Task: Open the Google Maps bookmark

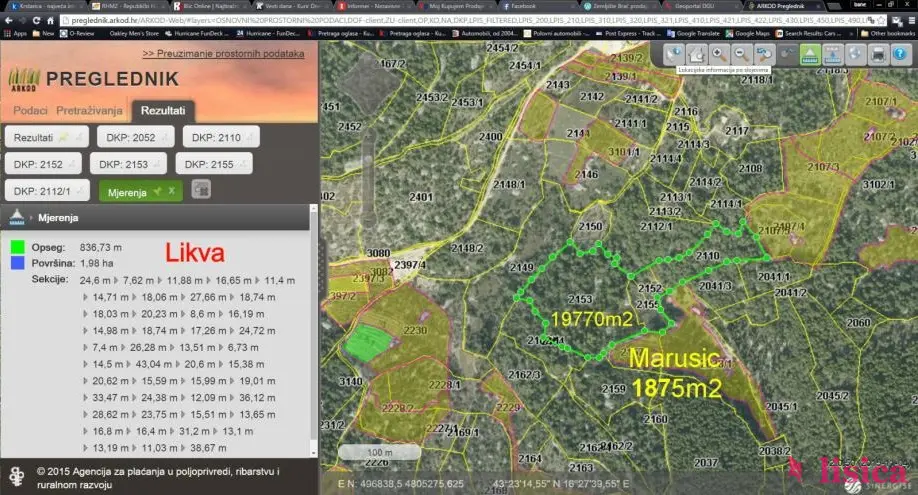Action: (x=743, y=33)
